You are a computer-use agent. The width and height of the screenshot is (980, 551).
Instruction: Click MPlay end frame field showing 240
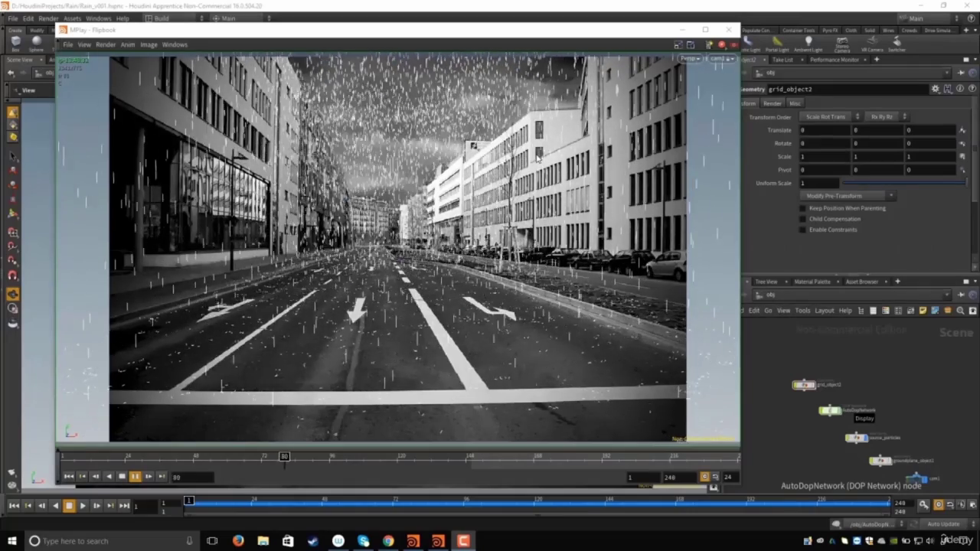click(678, 477)
